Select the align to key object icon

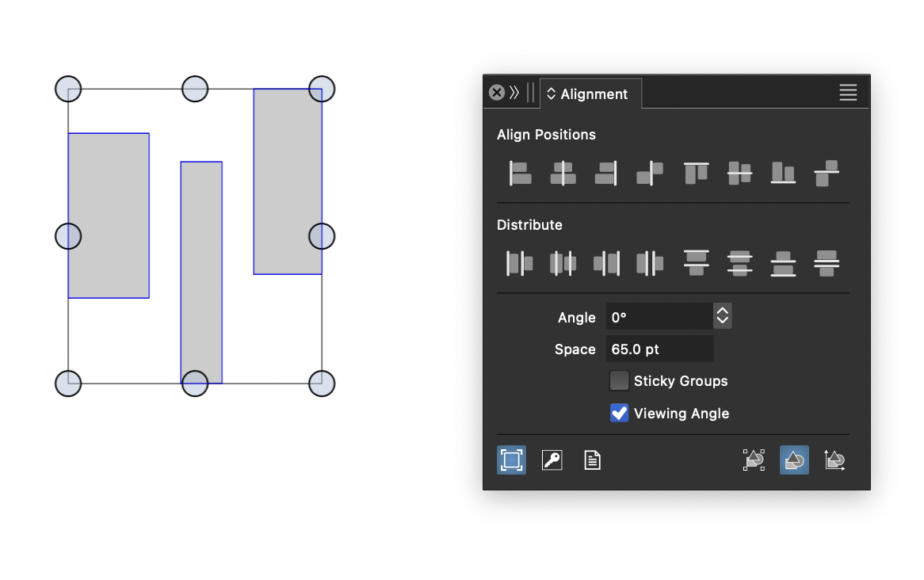click(x=552, y=460)
